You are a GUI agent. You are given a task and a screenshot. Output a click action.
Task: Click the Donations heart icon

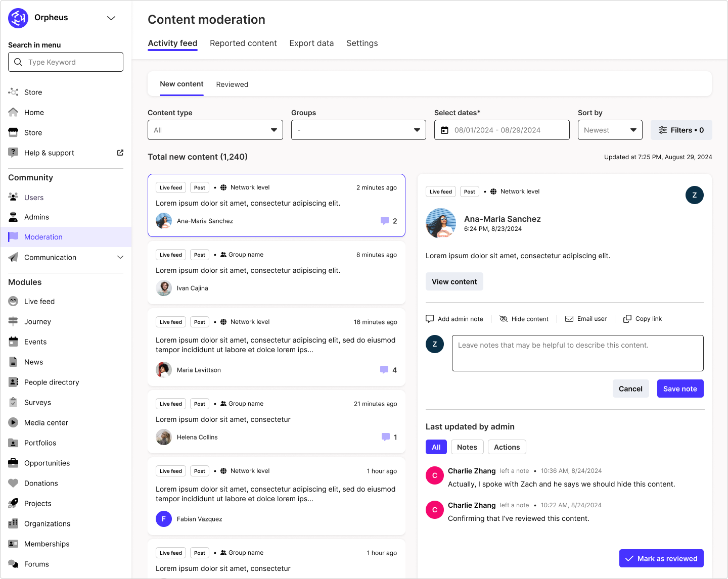click(x=13, y=483)
